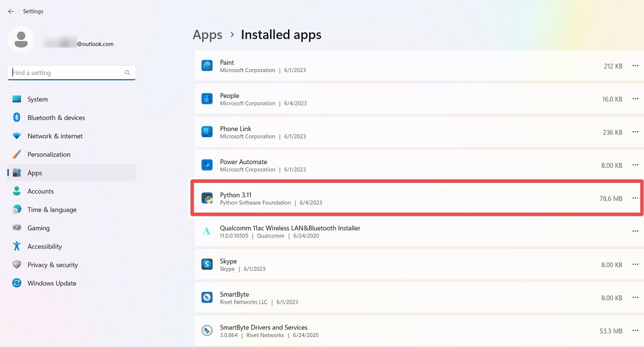Open more options for Skype

[635, 264]
